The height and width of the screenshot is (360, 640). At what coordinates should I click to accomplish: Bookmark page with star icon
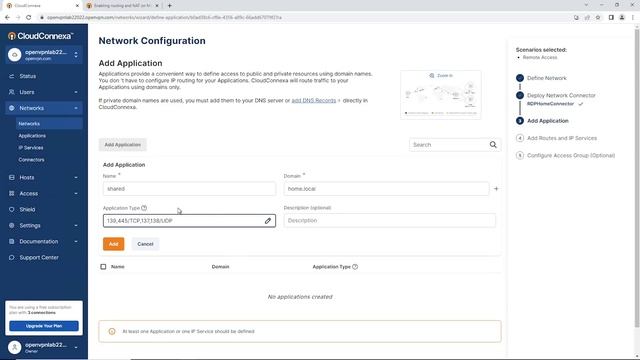point(598,18)
